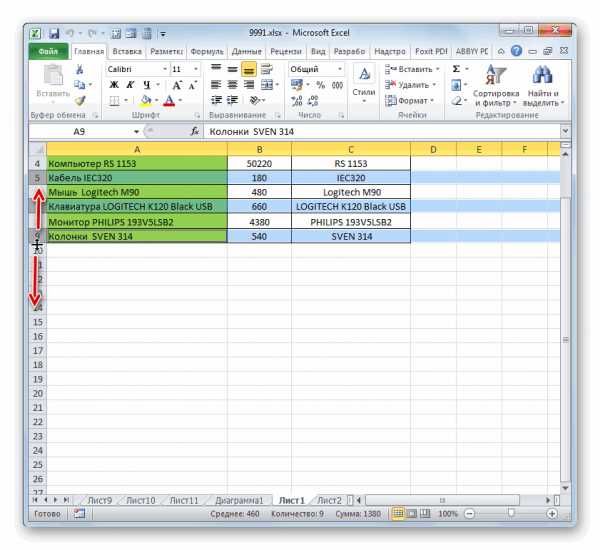Increase indent icon
This screenshot has width=600, height=550.
[x=232, y=100]
